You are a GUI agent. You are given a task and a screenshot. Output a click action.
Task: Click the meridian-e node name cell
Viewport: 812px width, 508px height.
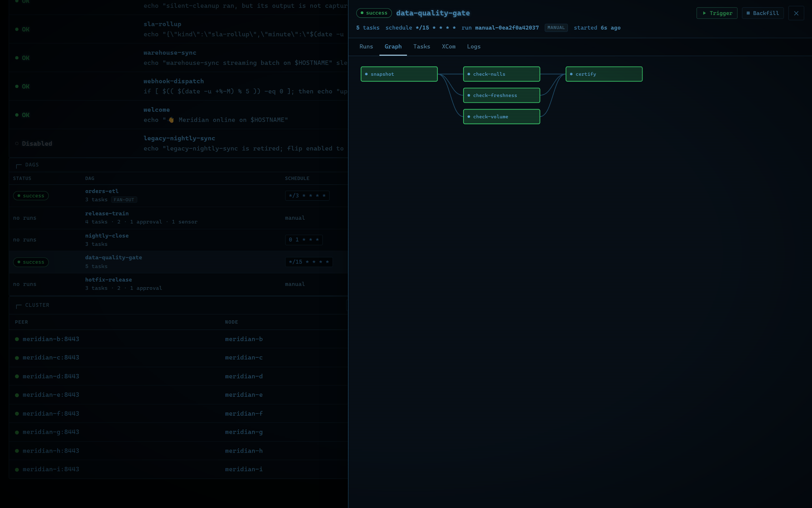coord(244,395)
